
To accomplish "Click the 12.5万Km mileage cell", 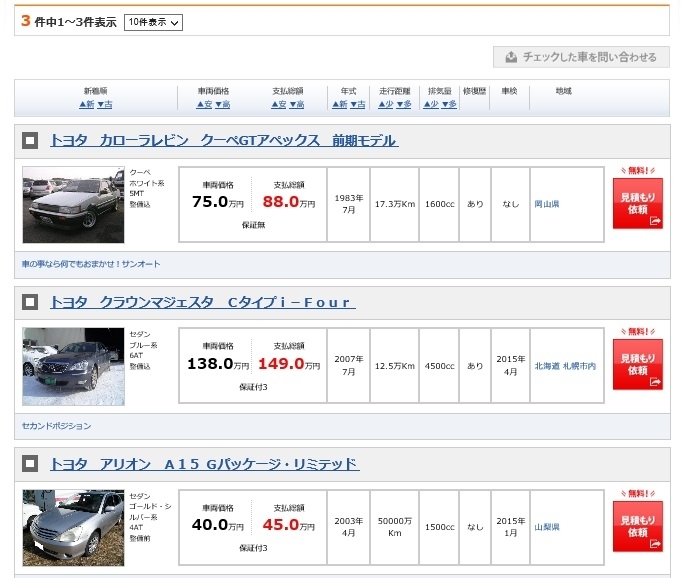I will (x=395, y=366).
